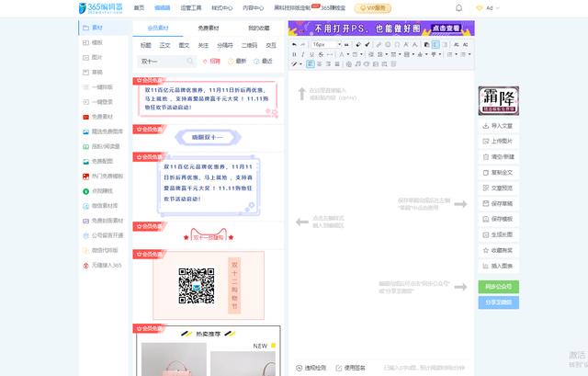Click the blue button under 同步公众号

pyautogui.click(x=498, y=302)
